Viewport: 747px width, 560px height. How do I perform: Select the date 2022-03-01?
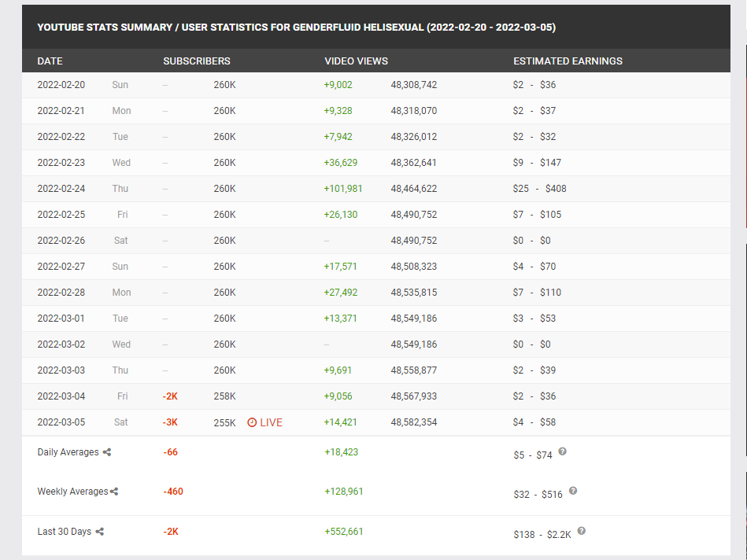(x=61, y=318)
